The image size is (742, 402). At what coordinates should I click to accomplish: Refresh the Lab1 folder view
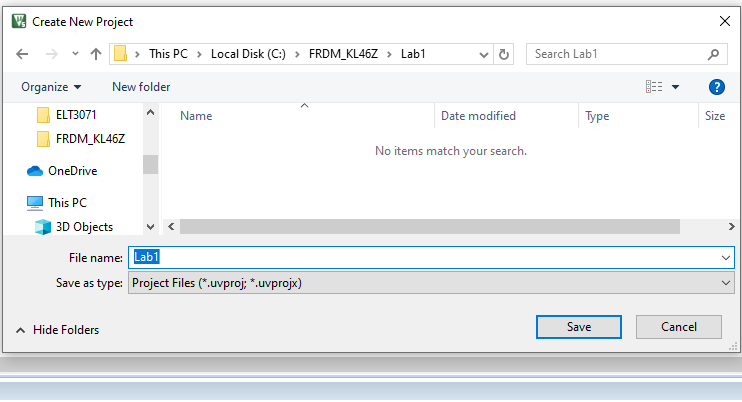point(504,54)
